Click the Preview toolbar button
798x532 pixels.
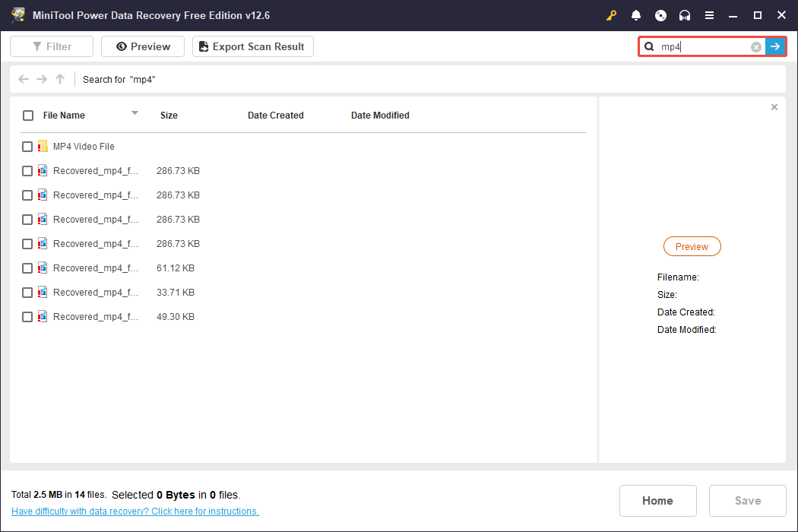(143, 46)
